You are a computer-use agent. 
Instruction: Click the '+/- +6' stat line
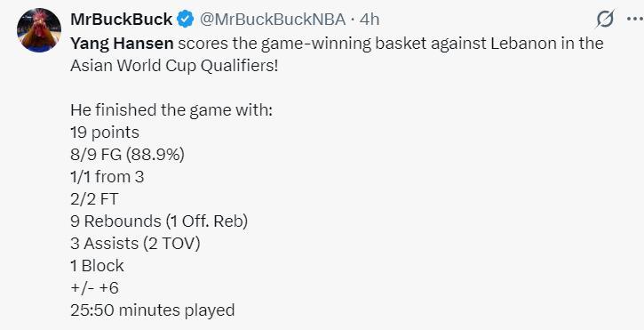coord(94,288)
